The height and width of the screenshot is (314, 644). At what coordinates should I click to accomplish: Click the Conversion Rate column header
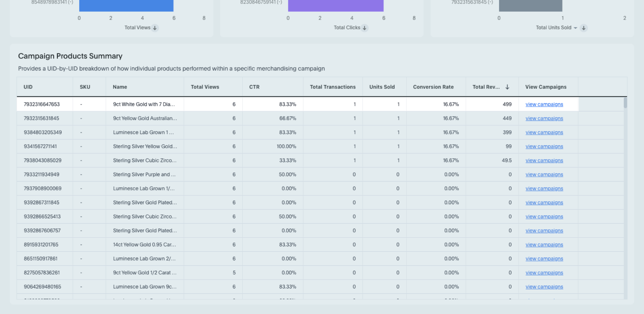(x=433, y=87)
